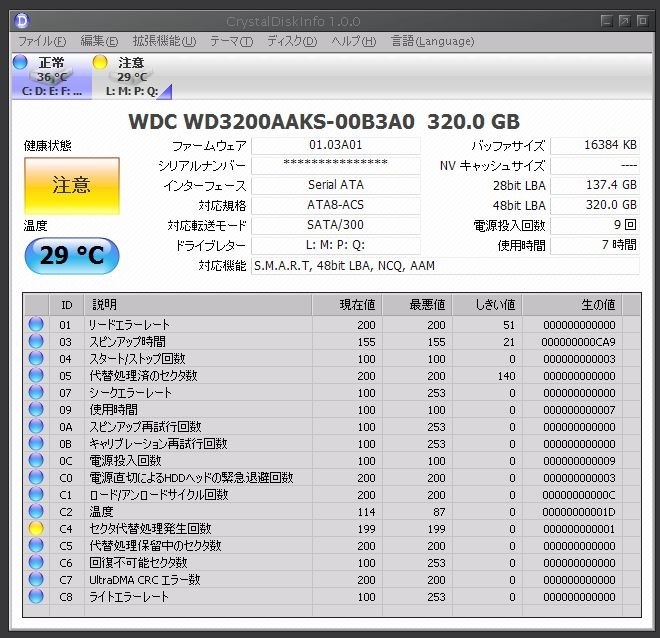Viewport: 660px width, 638px height.
Task: Click the CrystalDiskInfo app icon in title bar
Action: tap(21, 21)
